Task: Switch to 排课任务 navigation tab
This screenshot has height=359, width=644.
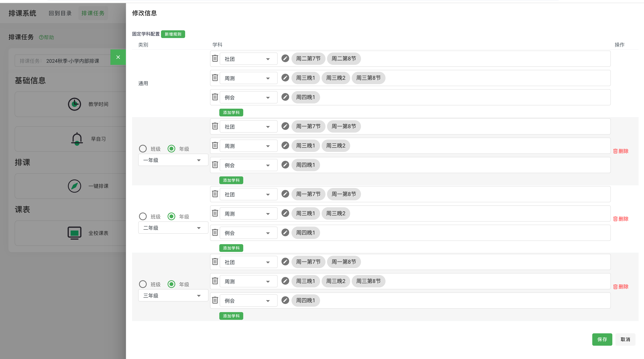Action: pos(93,13)
